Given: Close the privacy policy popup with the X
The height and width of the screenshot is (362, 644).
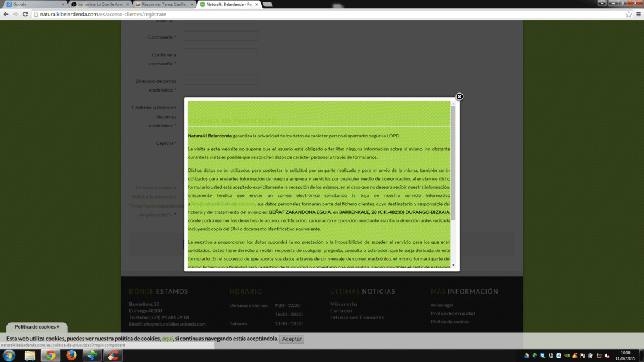Looking at the screenshot, I should pyautogui.click(x=459, y=96).
